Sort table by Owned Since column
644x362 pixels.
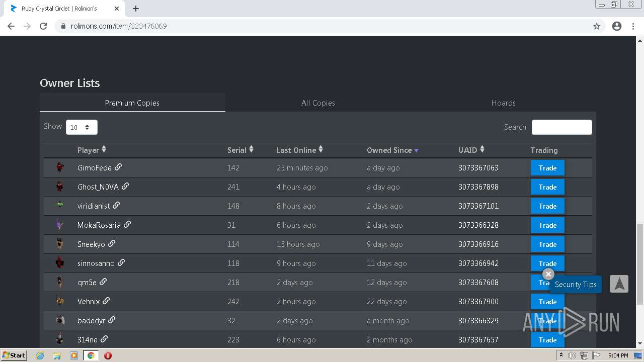coord(392,150)
